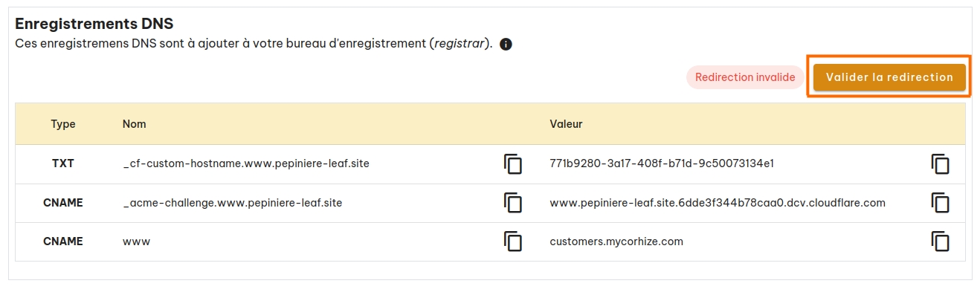This screenshot has height=292, width=980.
Task: Select the value 771b9280-3a17-408f-b71d-9c50073134e1
Action: (x=662, y=163)
